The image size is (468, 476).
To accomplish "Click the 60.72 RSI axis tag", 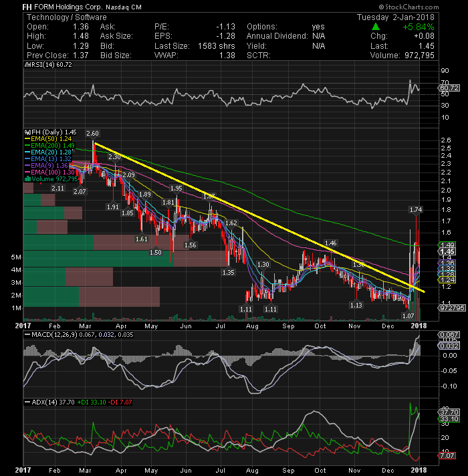I will coord(449,88).
